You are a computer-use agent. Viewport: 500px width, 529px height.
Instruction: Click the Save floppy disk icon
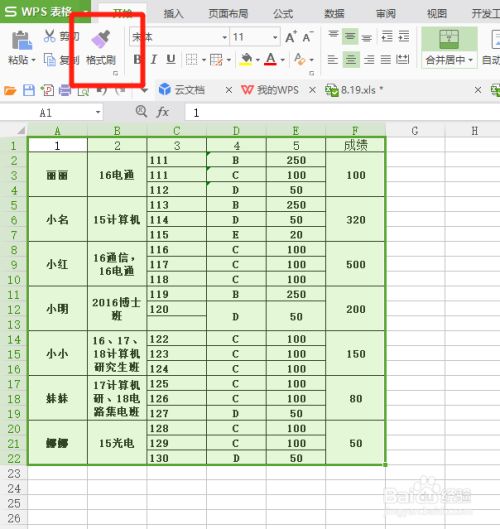[29, 90]
